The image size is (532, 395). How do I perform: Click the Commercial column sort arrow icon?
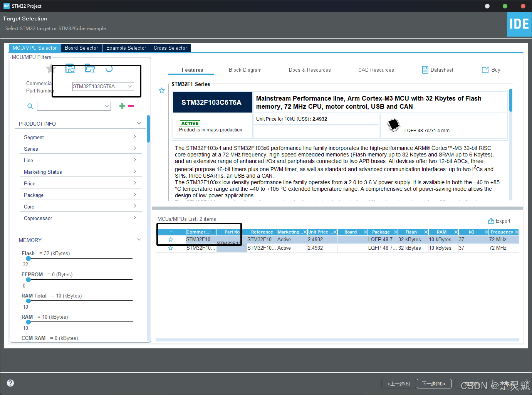tap(213, 232)
